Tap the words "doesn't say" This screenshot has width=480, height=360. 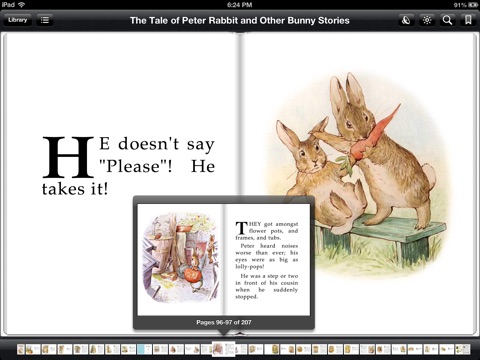166,144
